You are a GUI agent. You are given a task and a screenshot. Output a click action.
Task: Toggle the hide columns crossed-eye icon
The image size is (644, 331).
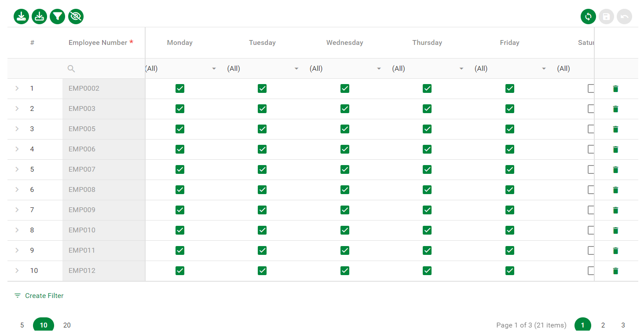[x=76, y=17]
